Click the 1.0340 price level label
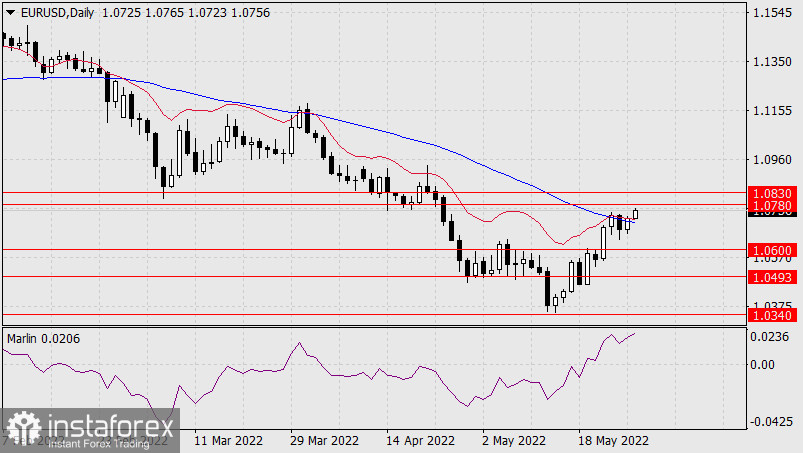Screen dimensions: 803x453 pos(772,315)
